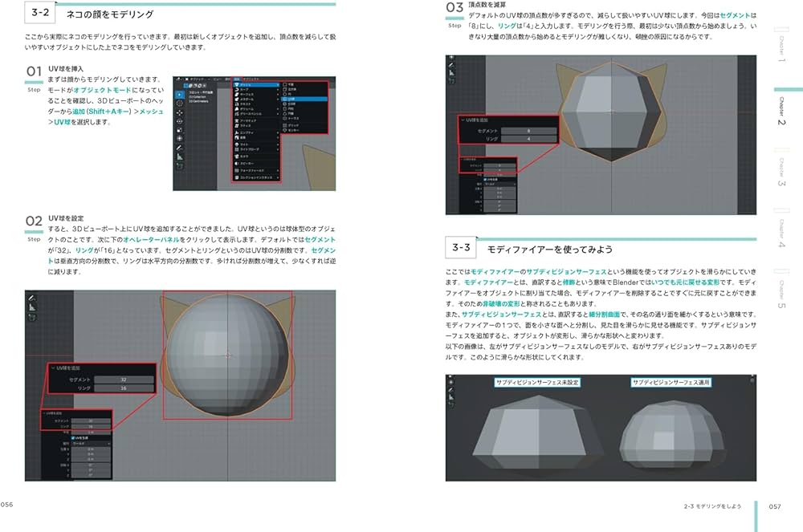Select the Measure tool in Step 01 toolbar
Viewport: 803px width, 532px height.
[x=179, y=157]
